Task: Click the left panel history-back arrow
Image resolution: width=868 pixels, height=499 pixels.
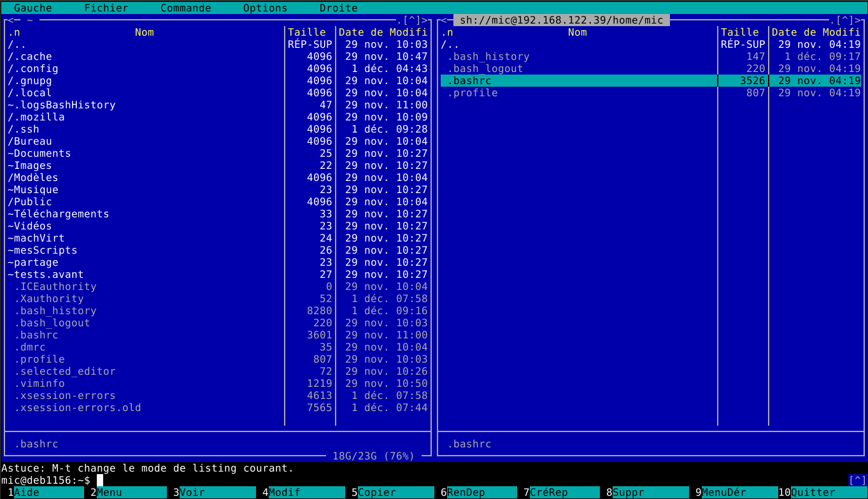Action: pos(11,20)
